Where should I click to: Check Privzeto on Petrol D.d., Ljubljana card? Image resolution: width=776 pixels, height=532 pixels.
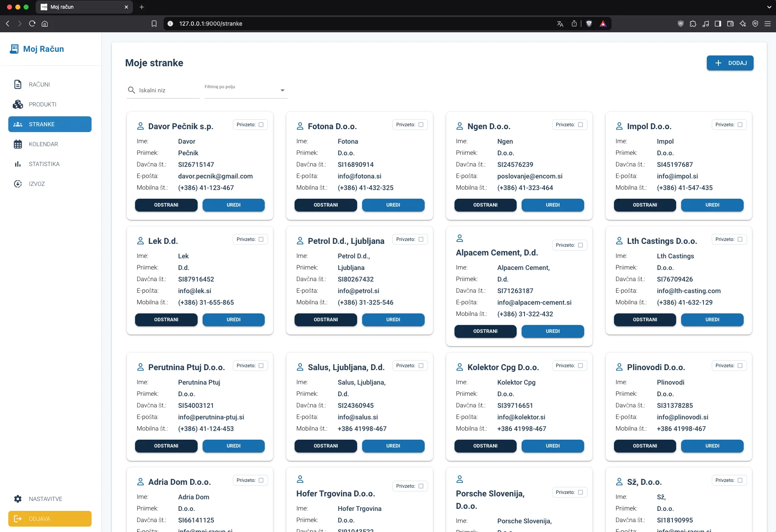(421, 239)
